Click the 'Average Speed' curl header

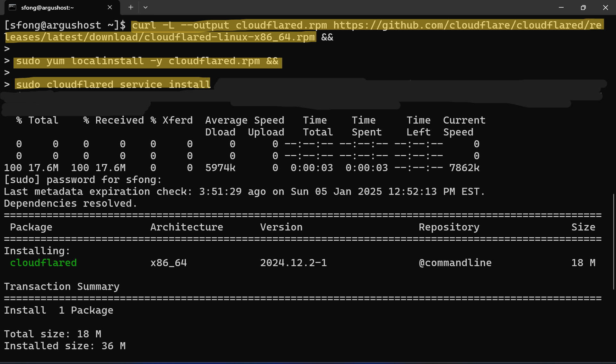click(x=245, y=120)
